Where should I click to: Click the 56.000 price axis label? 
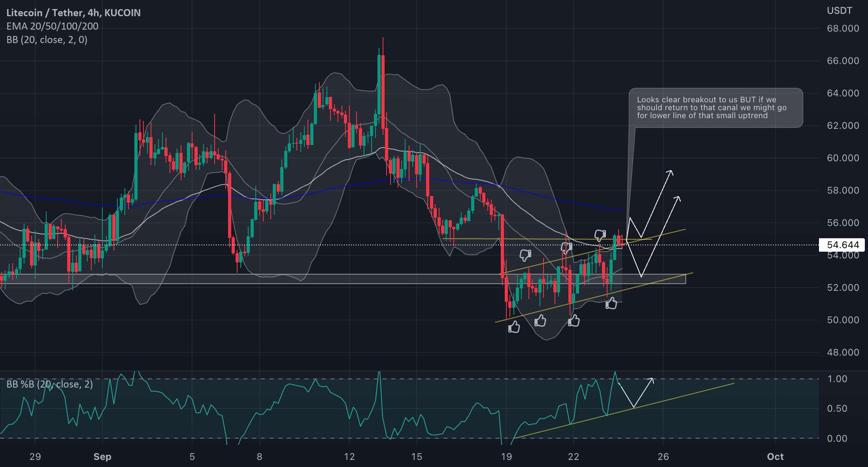[843, 223]
